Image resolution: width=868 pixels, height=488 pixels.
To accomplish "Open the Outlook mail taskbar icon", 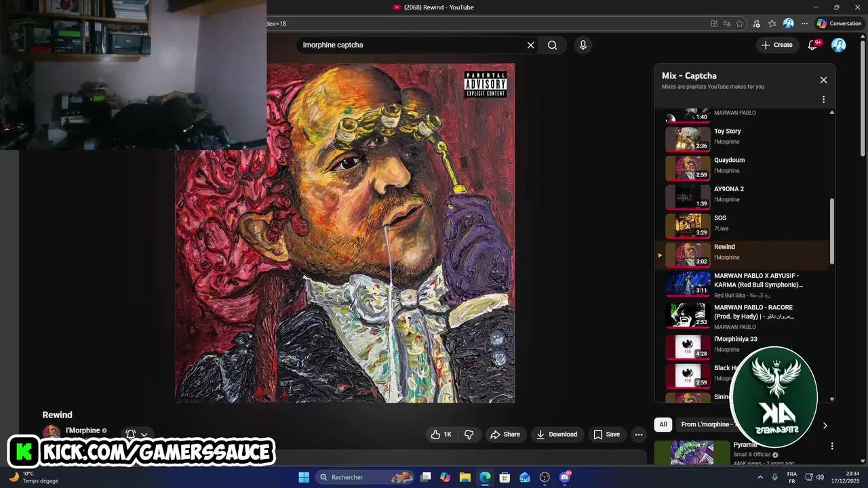I will [525, 477].
